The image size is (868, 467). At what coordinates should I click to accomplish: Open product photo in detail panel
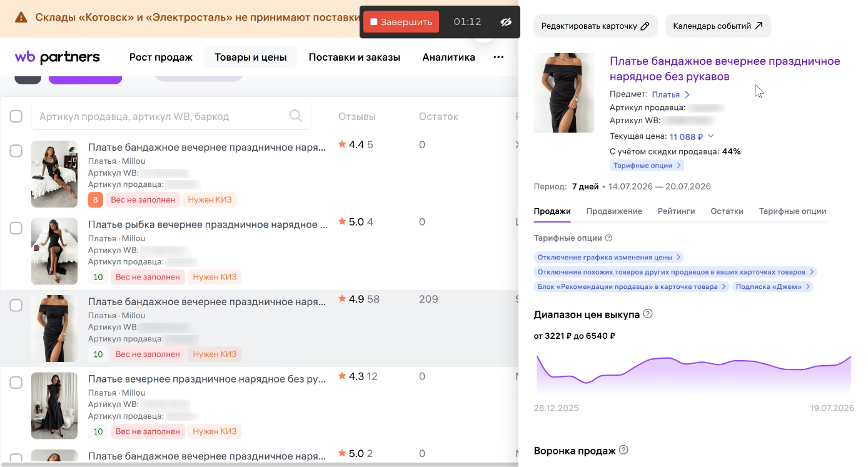pos(564,93)
